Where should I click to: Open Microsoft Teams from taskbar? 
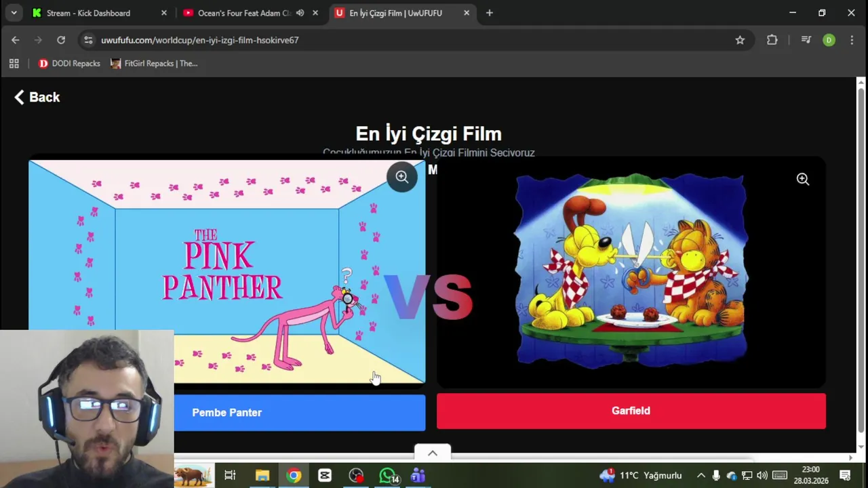[418, 476]
